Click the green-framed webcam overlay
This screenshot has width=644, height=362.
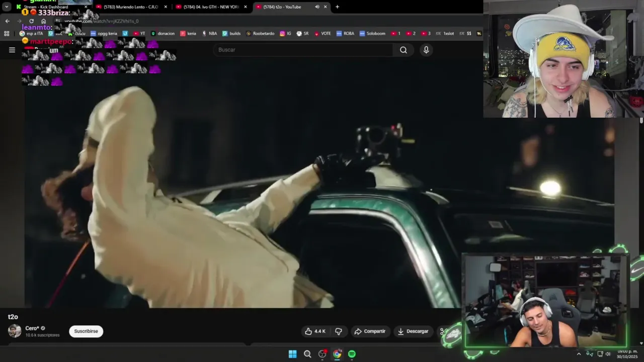click(x=545, y=301)
